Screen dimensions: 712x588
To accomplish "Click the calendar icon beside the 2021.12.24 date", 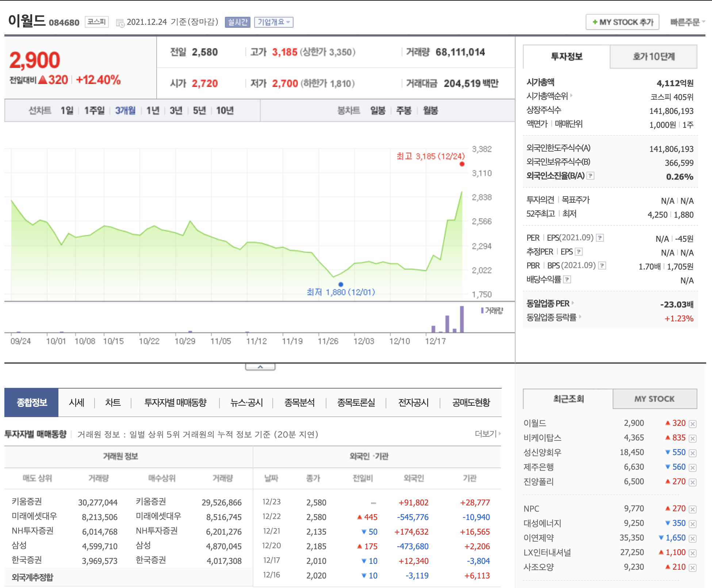I will pyautogui.click(x=120, y=23).
